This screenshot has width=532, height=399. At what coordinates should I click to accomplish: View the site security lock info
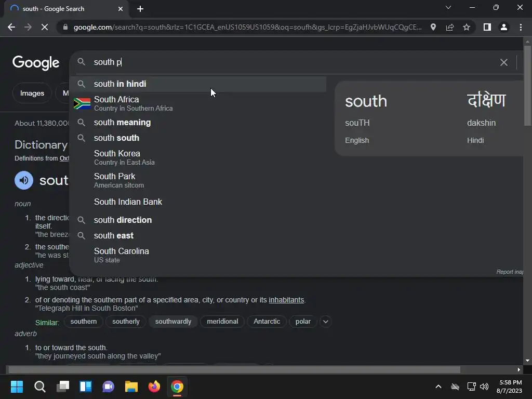point(65,27)
